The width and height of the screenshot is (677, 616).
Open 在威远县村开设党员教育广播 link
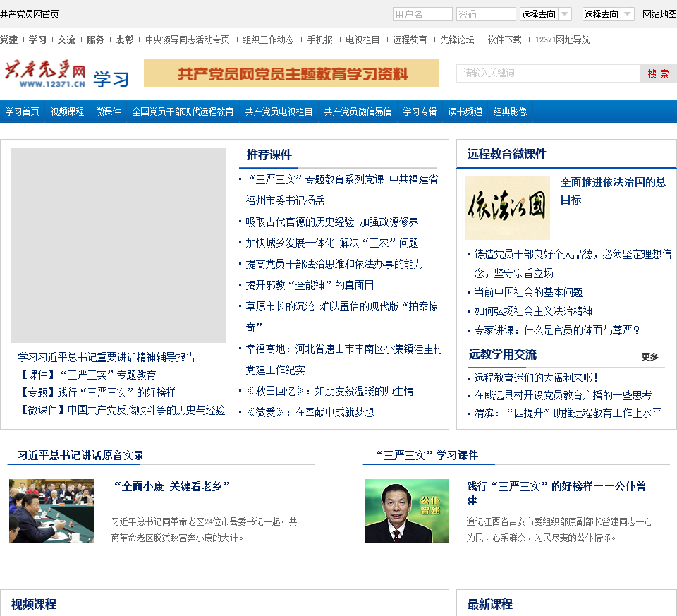563,395
